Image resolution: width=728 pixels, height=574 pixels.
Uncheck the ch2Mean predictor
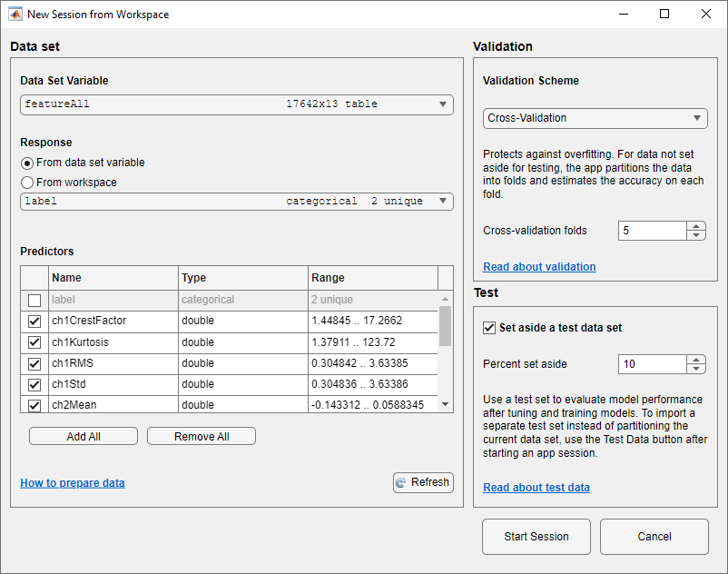(34, 404)
